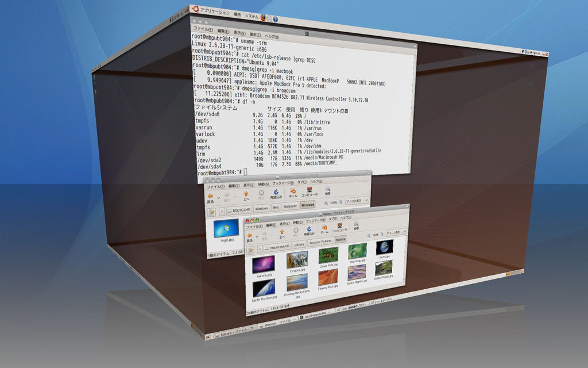
Task: Expand back history dropdown in Windows file browser
Action: (219, 198)
